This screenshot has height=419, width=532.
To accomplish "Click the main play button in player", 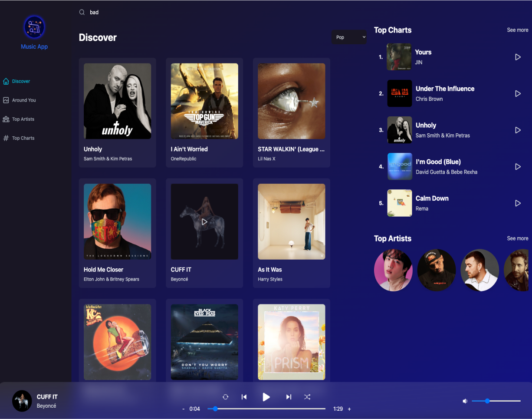I will click(266, 397).
